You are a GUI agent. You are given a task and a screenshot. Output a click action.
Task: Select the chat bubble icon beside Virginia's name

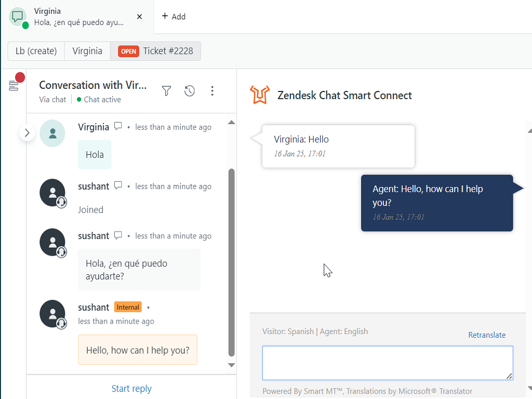(x=118, y=126)
